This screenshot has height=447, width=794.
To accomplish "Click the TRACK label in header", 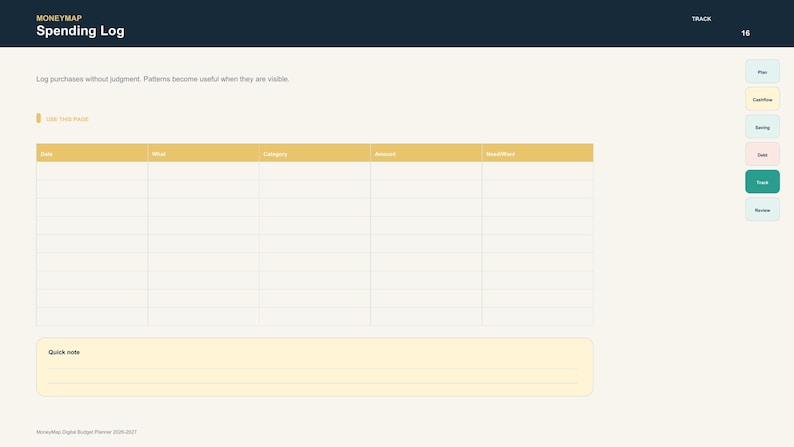I will click(x=701, y=19).
